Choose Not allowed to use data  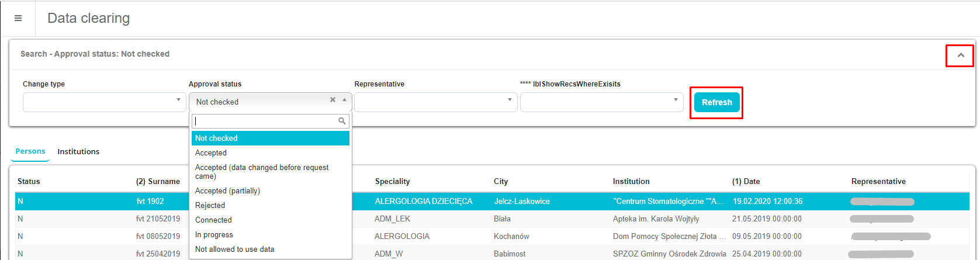tap(234, 249)
